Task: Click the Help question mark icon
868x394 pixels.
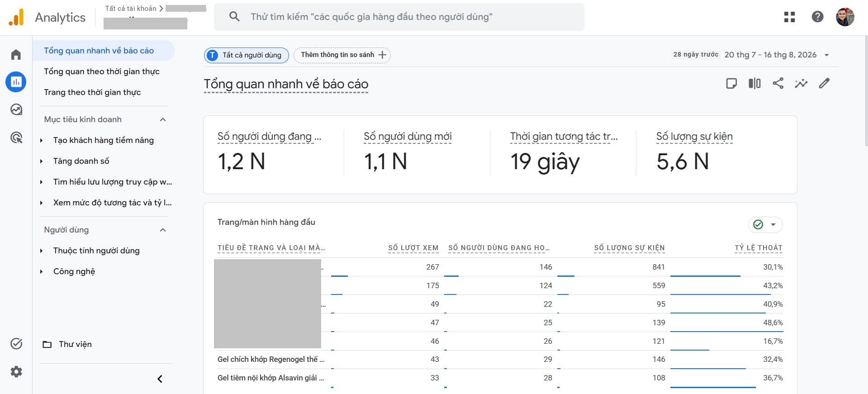Action: tap(817, 17)
